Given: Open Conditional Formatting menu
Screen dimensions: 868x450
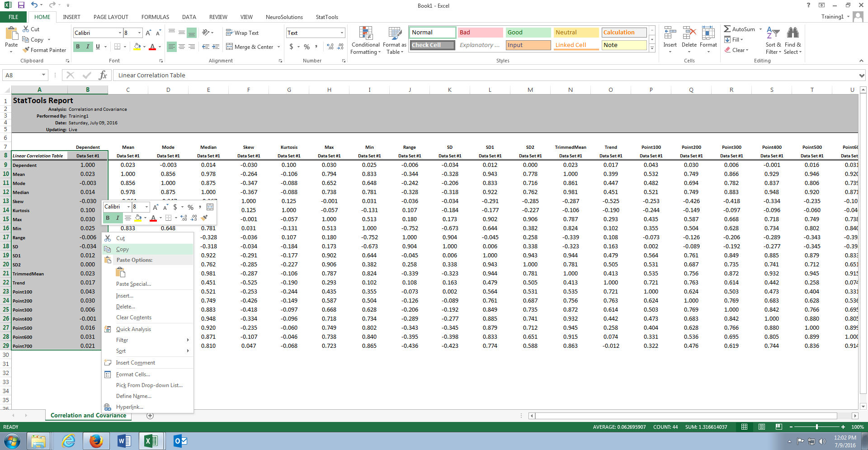Looking at the screenshot, I should (x=366, y=41).
